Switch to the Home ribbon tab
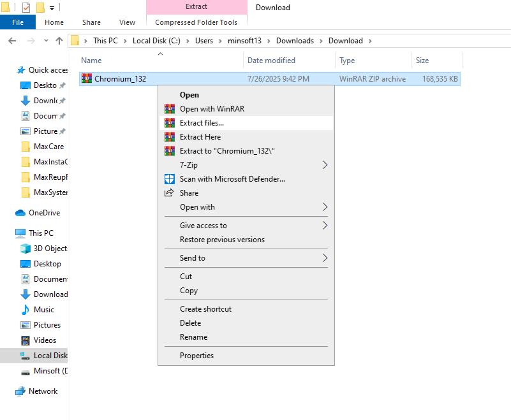 click(x=54, y=22)
